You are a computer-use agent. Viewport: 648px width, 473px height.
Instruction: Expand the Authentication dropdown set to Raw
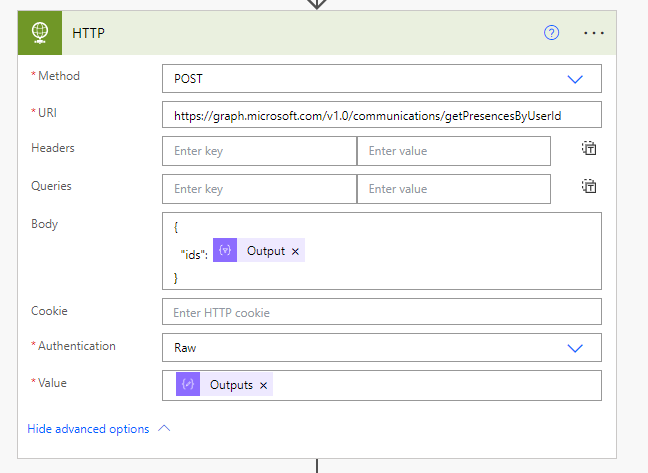pos(381,348)
